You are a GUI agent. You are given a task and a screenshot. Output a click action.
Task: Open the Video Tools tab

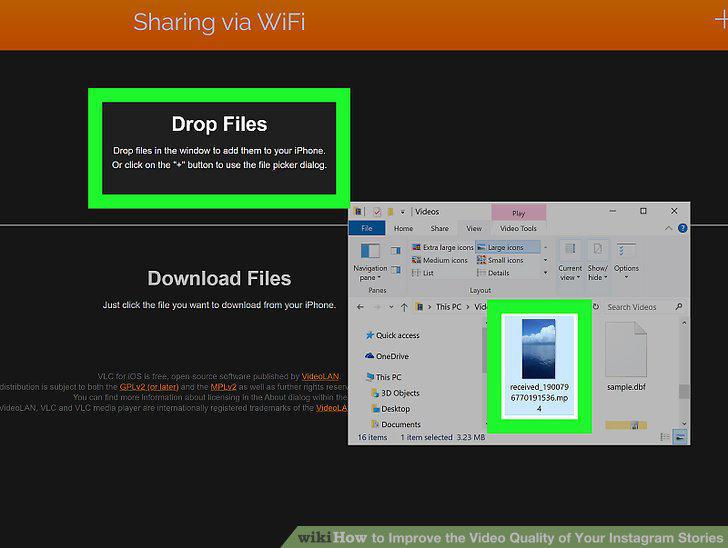click(x=518, y=228)
